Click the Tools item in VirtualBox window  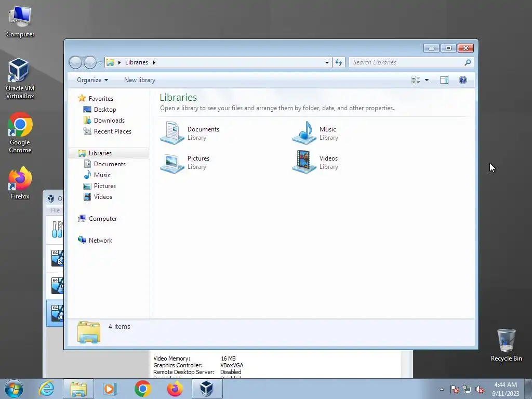[55, 229]
